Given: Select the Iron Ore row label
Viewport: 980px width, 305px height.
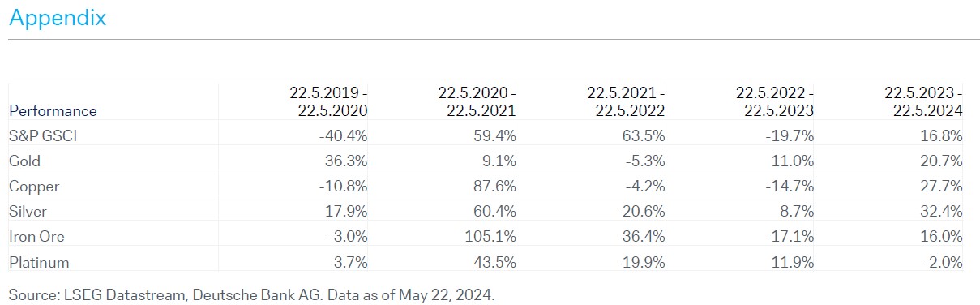Looking at the screenshot, I should click(x=36, y=237).
